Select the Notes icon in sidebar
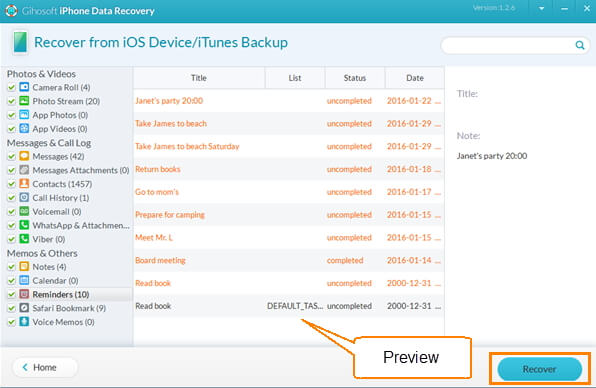Screen dimensions: 596x388 click(x=24, y=266)
